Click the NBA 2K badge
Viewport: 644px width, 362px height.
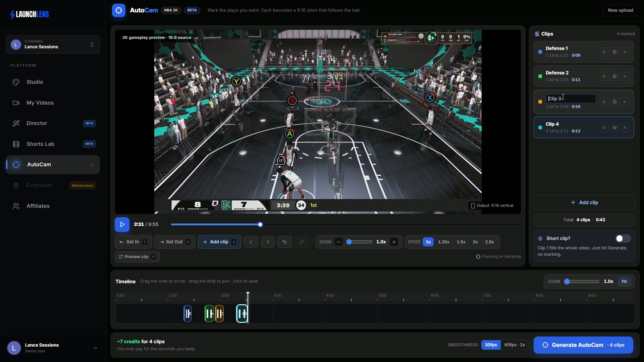(171, 10)
